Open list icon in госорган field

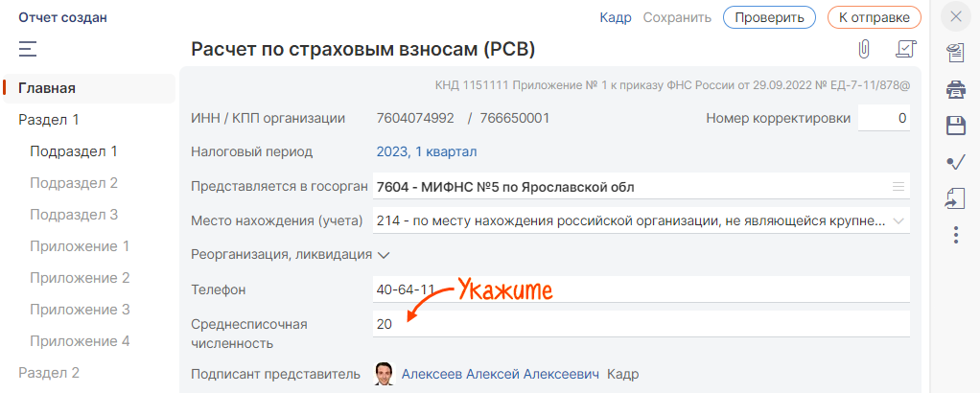[898, 186]
